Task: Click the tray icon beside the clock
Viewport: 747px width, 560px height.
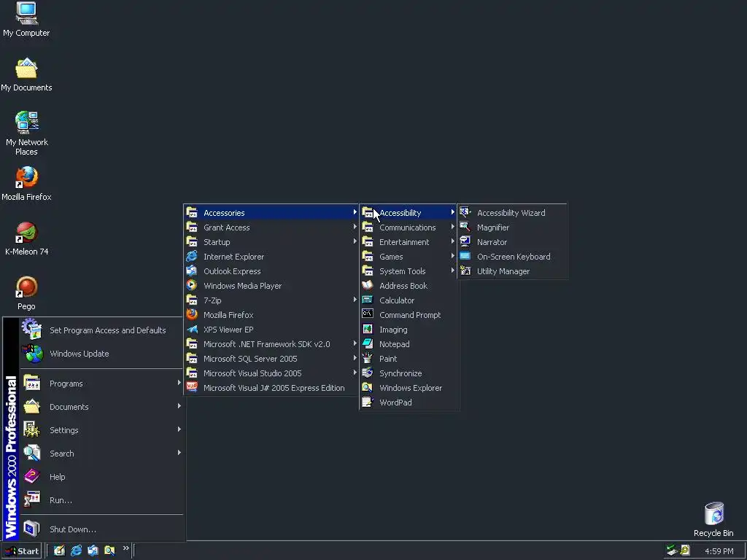Action: (685, 551)
